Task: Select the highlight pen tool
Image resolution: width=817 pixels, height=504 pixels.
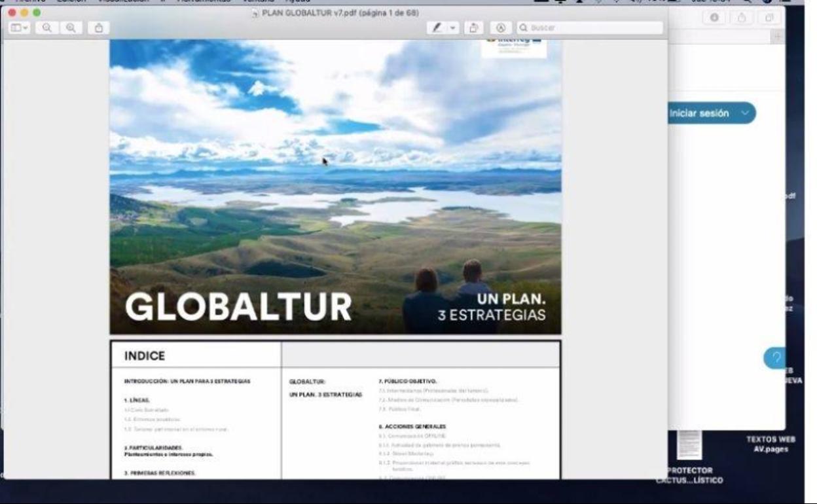Action: (437, 28)
